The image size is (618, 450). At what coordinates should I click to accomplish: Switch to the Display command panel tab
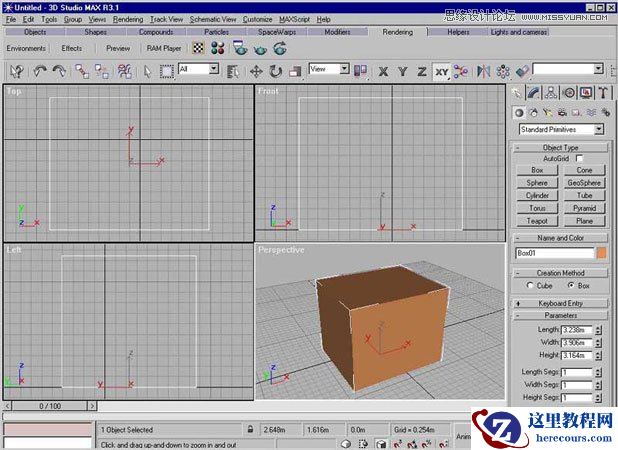coord(586,93)
